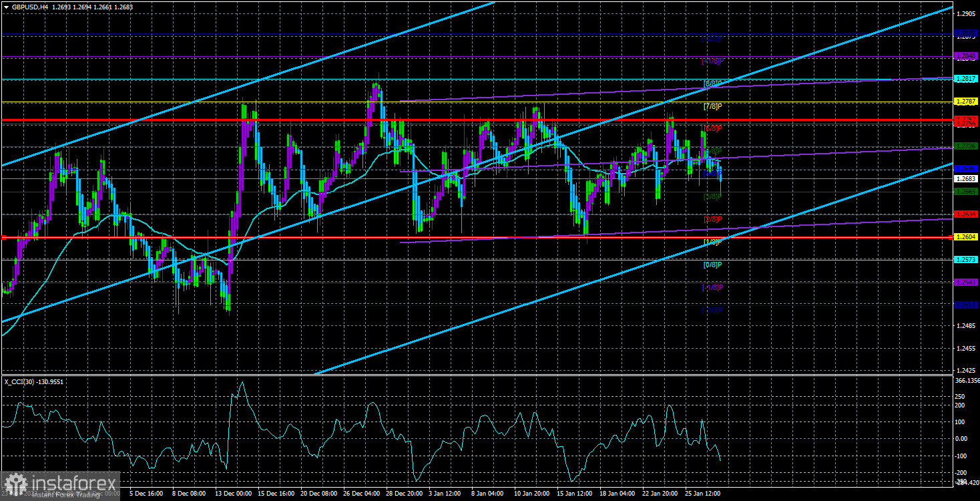Select the 1.2726 green price tag
The width and height of the screenshot is (980, 501).
point(966,146)
